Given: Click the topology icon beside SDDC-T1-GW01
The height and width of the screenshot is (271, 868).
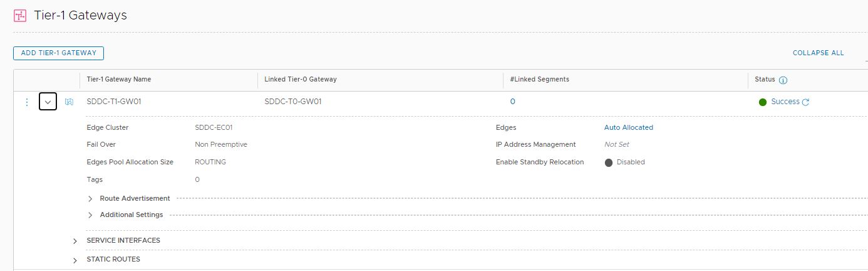Looking at the screenshot, I should click(x=70, y=102).
